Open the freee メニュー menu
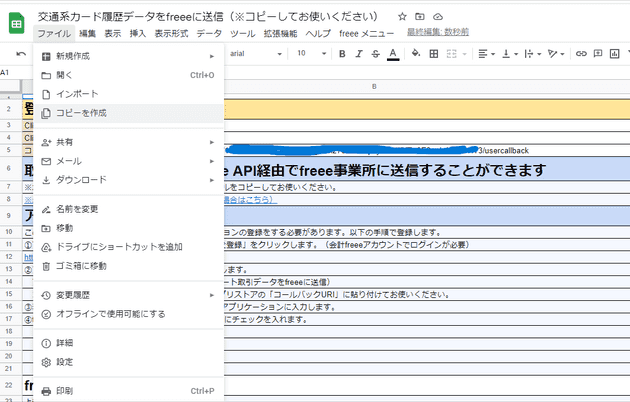The width and height of the screenshot is (630, 402). 366,34
